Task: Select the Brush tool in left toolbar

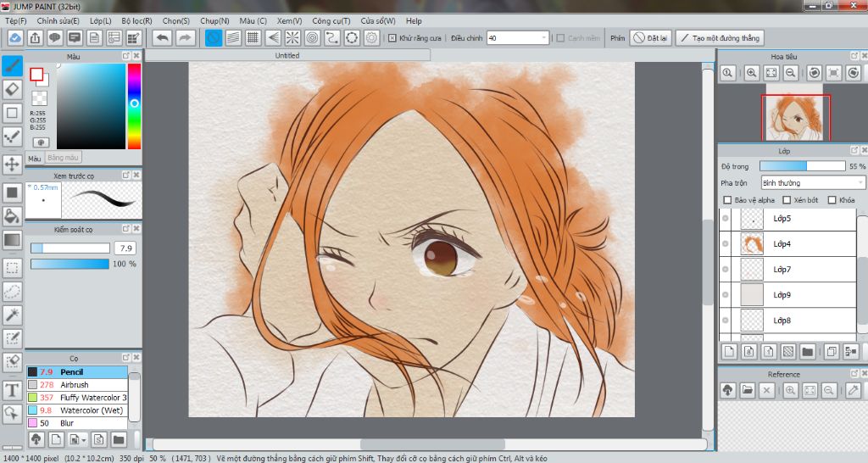Action: coord(12,66)
